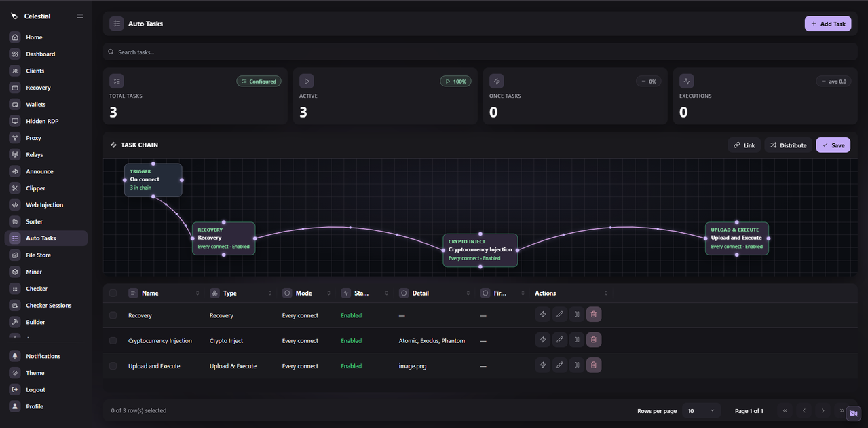Click the pencil edit icon in Recovery row
This screenshot has width=868, height=428.
(x=560, y=315)
